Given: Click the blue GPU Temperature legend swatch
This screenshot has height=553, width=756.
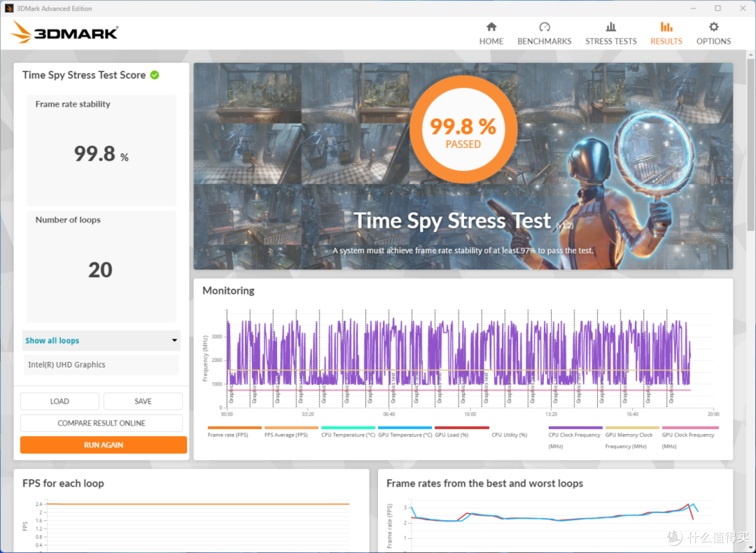Looking at the screenshot, I should [405, 428].
